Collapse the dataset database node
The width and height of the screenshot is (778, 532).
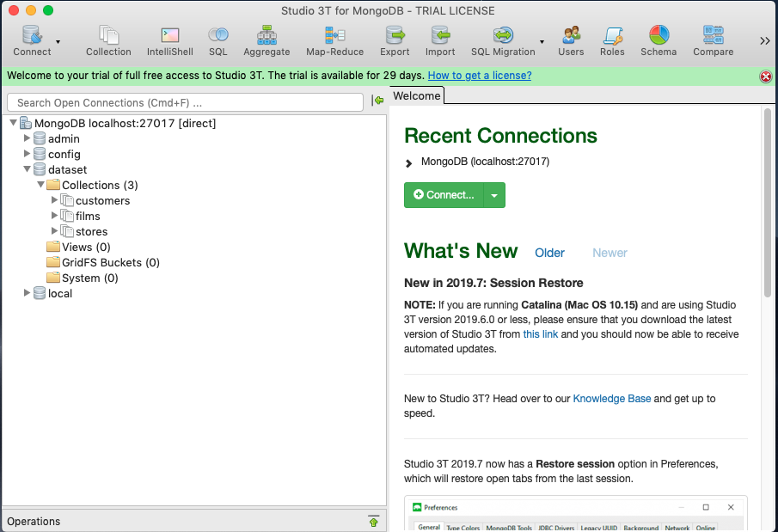28,168
